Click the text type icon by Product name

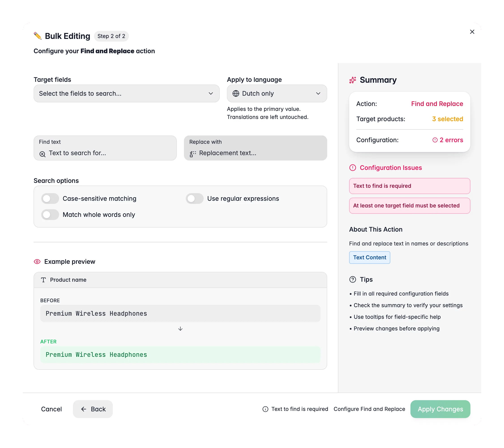[43, 280]
